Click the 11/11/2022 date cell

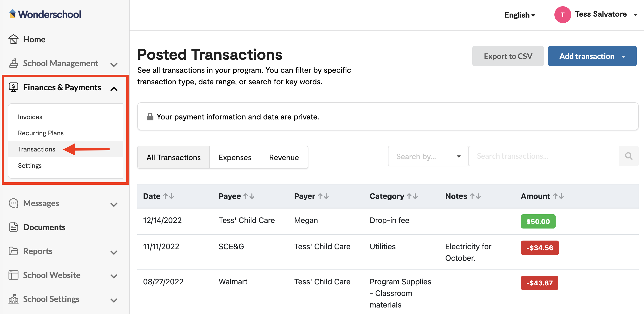pos(161,246)
